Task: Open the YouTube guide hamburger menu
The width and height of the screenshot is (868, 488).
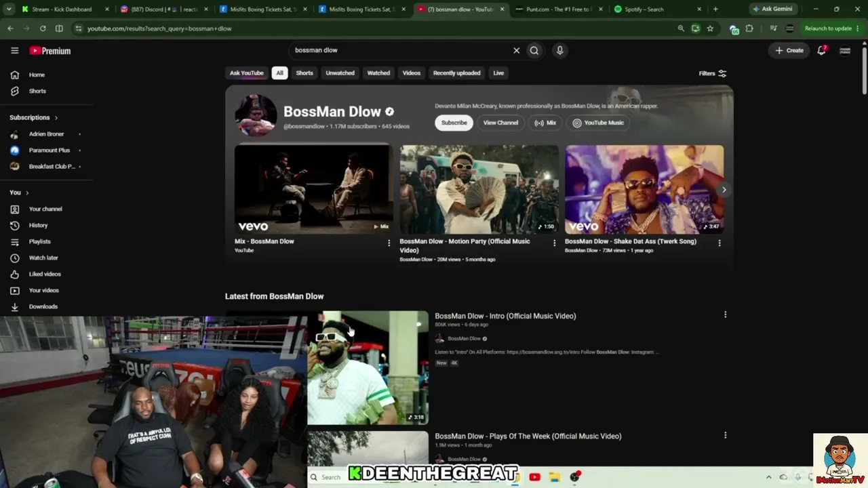Action: pyautogui.click(x=14, y=50)
